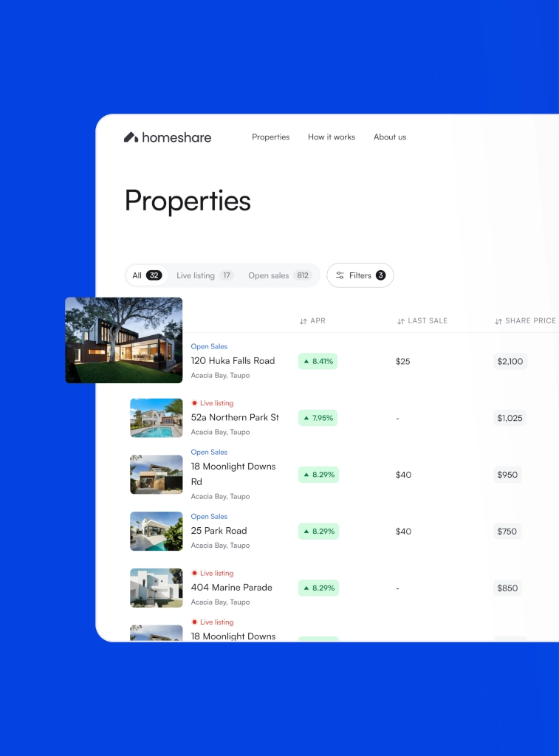Click the sort arrows icon beside Last Sale
The width and height of the screenshot is (559, 756).
point(400,321)
